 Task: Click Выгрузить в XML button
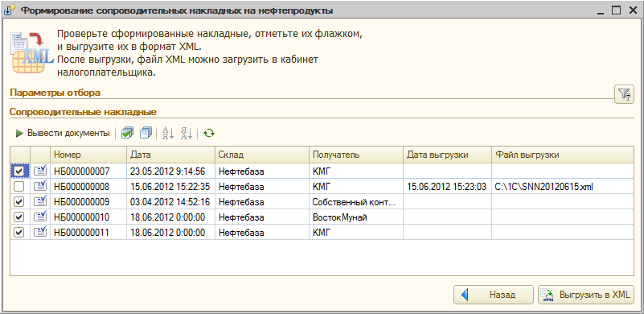point(585,295)
